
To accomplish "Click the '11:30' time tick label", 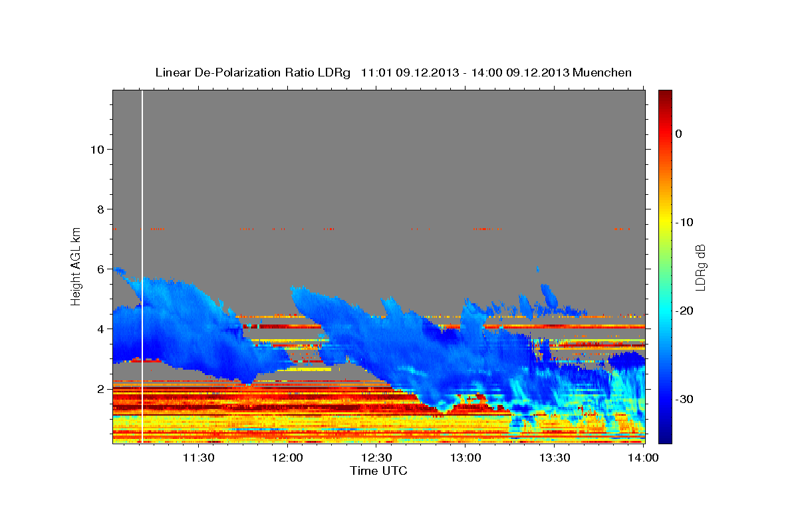I will (x=198, y=458).
